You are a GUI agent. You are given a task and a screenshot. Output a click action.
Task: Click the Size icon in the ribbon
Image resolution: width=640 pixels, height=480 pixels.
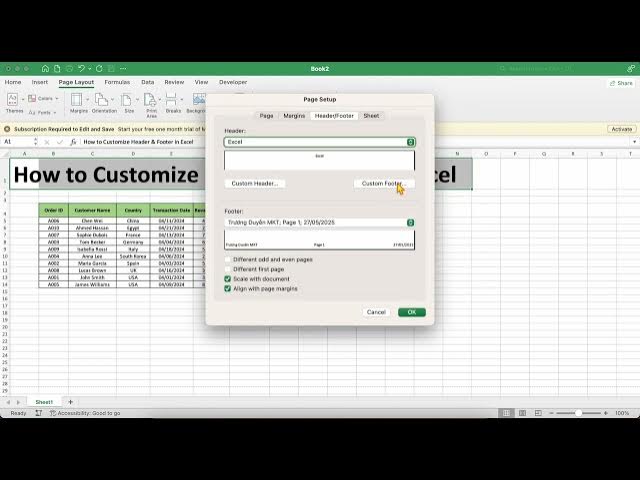[x=127, y=99]
